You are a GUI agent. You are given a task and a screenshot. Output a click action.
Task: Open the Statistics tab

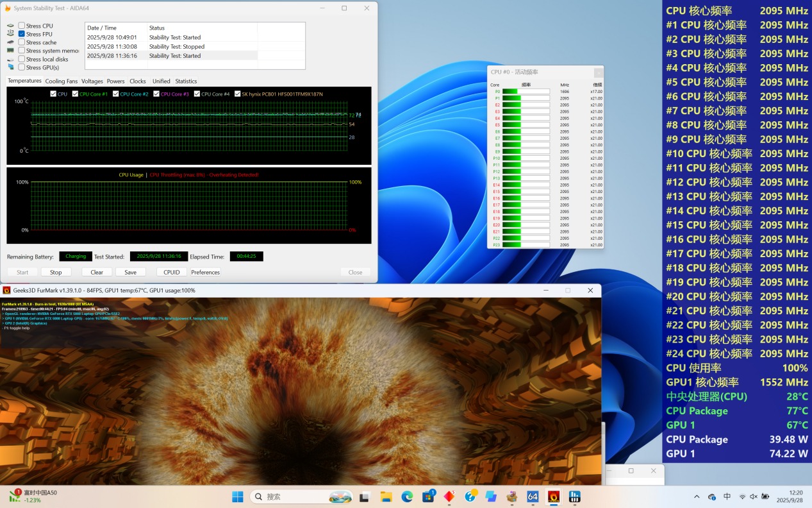point(186,81)
